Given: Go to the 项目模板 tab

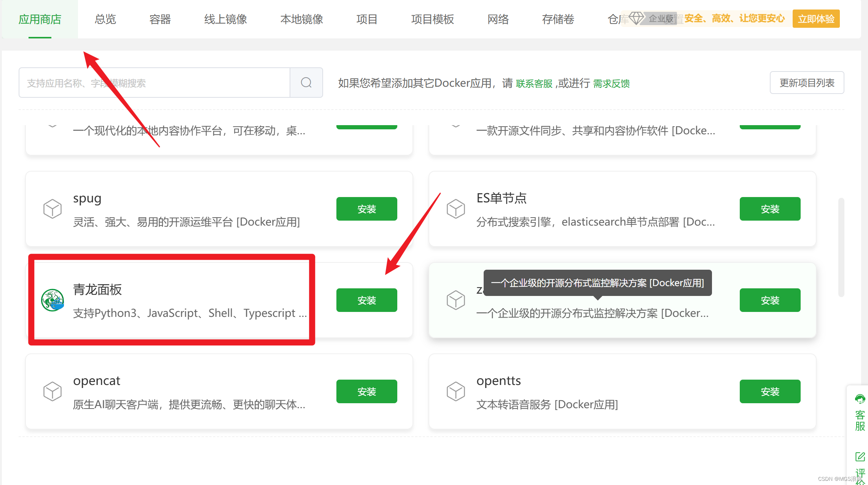Looking at the screenshot, I should (432, 19).
